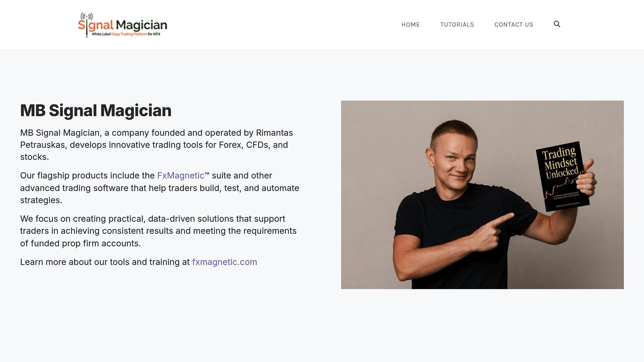Click the candlestick chart on the book cover
The width and height of the screenshot is (644, 362).
[x=563, y=187]
